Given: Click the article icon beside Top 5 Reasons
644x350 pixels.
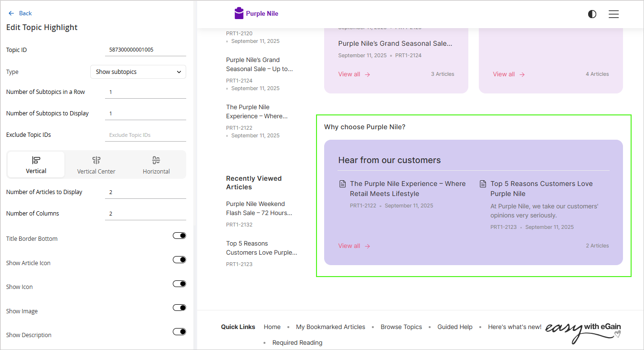Looking at the screenshot, I should 483,184.
